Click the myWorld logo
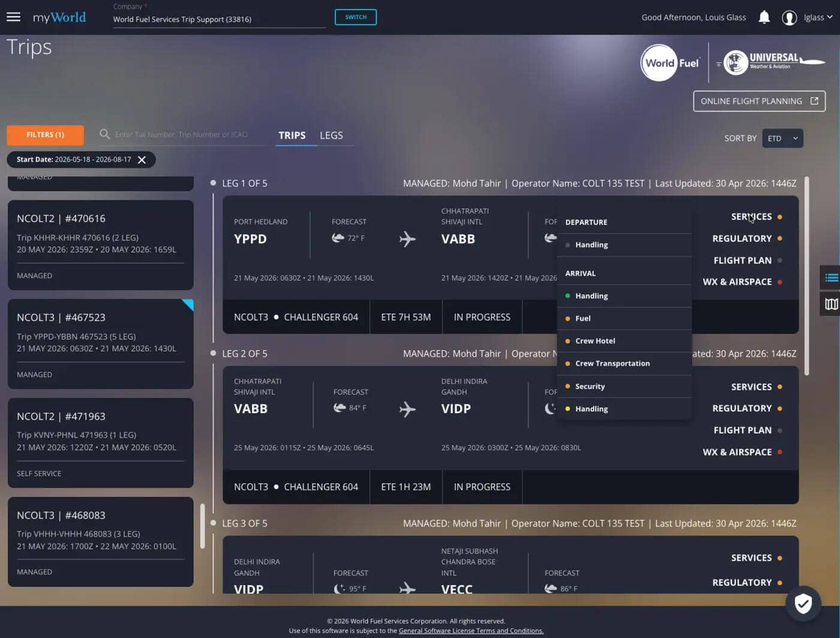 click(x=59, y=17)
